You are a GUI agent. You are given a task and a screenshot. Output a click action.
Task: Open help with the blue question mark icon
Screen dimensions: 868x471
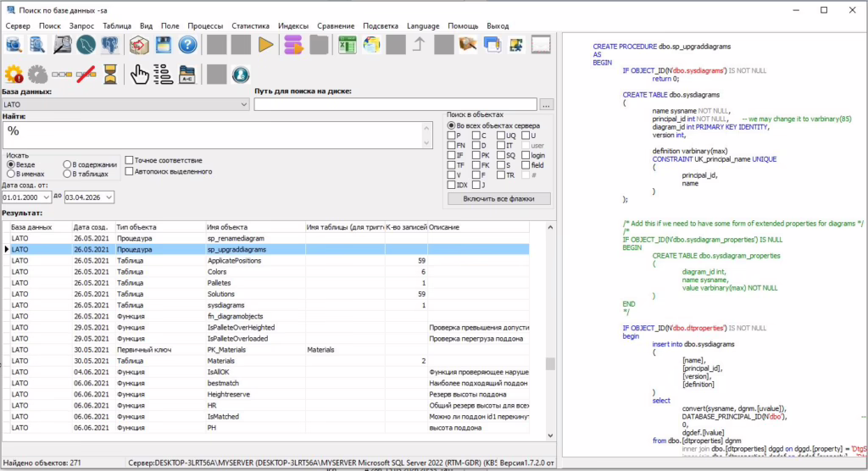pyautogui.click(x=187, y=45)
